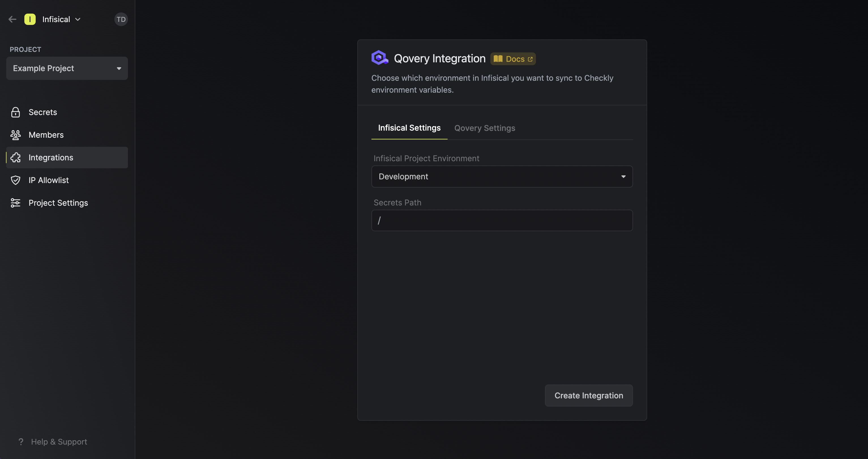The height and width of the screenshot is (459, 868).
Task: Switch to the Qovery Settings tab
Action: click(484, 128)
